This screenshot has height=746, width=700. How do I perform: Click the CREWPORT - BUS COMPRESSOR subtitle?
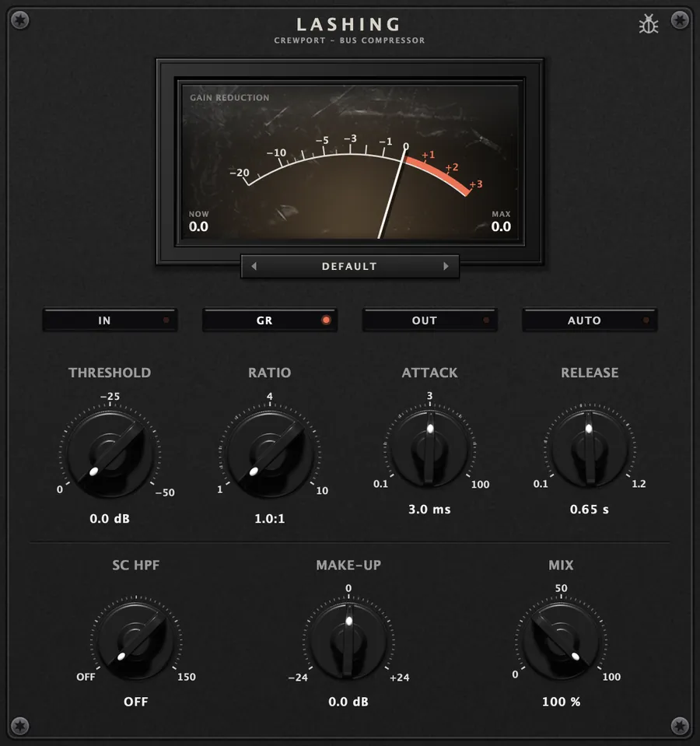point(349,40)
